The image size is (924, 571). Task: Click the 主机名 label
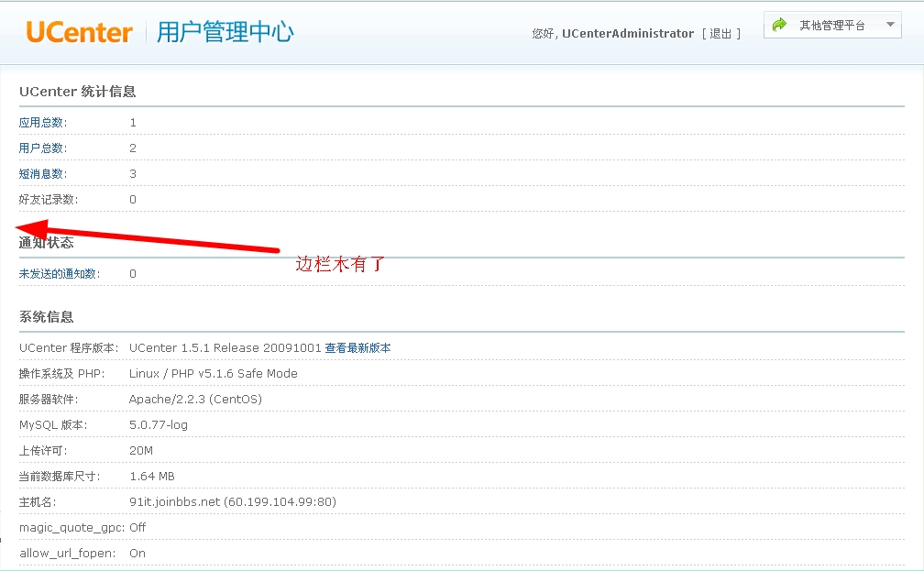click(38, 502)
